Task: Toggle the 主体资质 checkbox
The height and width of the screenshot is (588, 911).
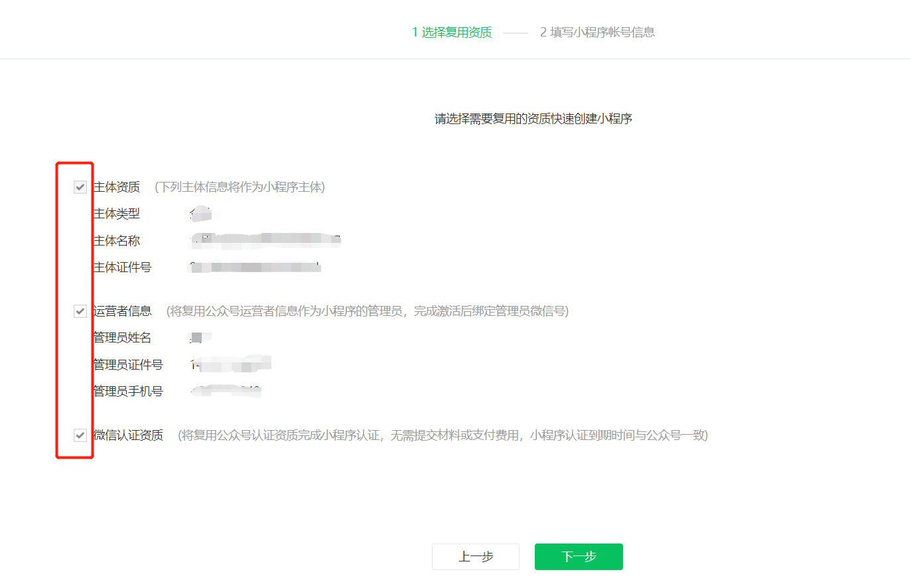Action: pos(80,187)
